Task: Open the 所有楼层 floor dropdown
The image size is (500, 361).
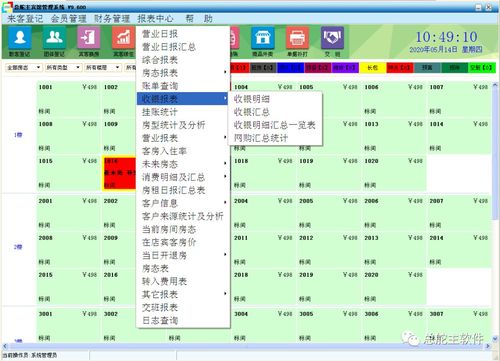Action: point(103,68)
